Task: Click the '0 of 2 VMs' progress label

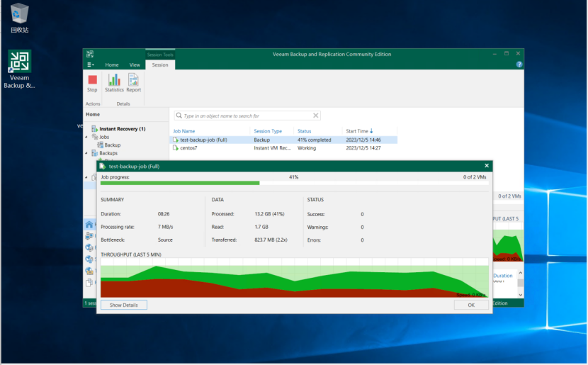Action: [475, 177]
